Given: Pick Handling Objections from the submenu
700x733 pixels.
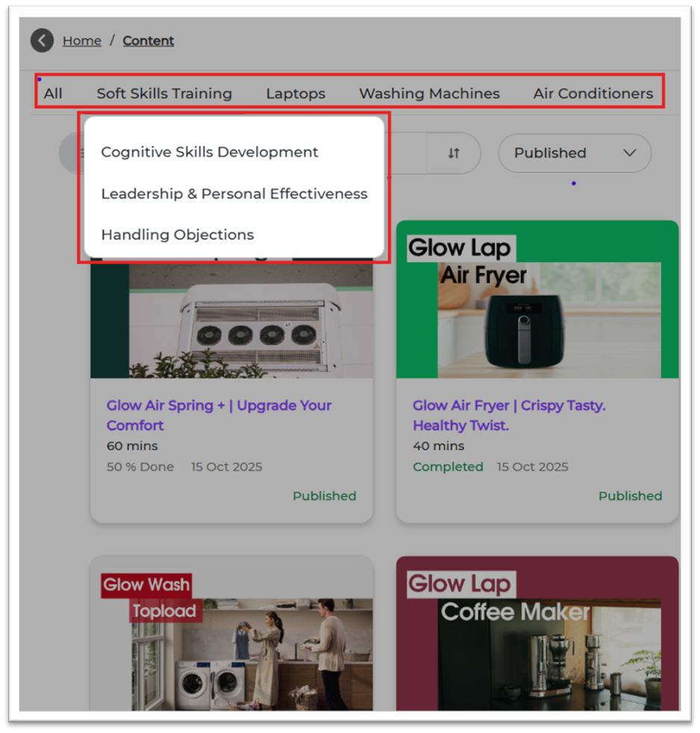Looking at the screenshot, I should (x=178, y=234).
